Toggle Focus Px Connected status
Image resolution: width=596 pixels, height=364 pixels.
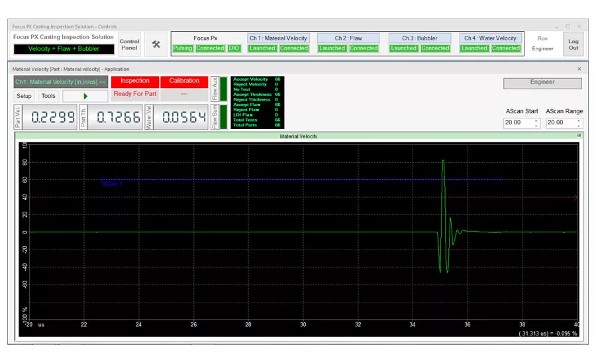[x=210, y=48]
